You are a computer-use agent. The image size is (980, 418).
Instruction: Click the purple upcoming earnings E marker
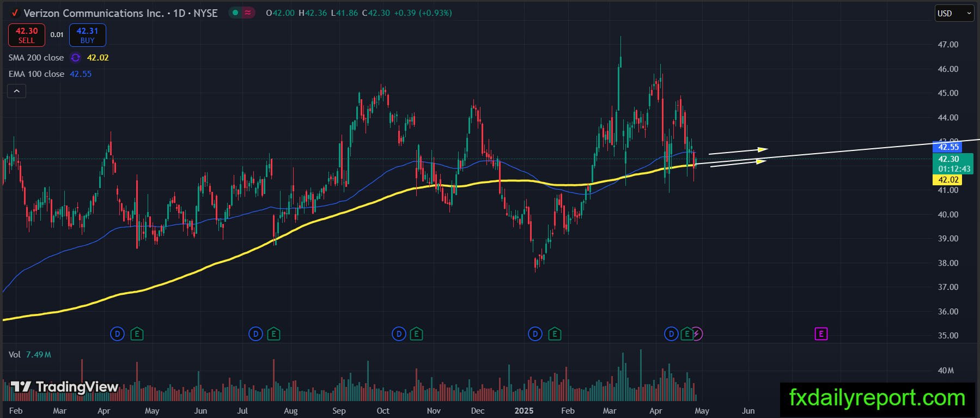[821, 334]
